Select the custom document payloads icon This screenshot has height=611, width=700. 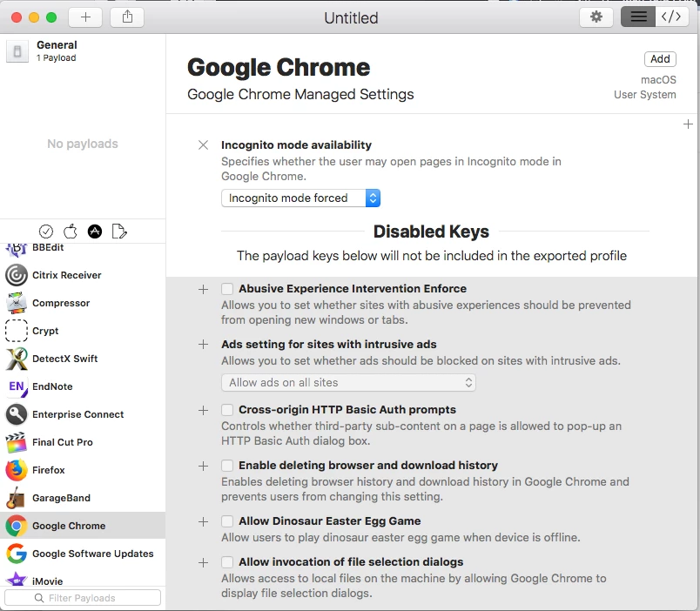coord(119,232)
